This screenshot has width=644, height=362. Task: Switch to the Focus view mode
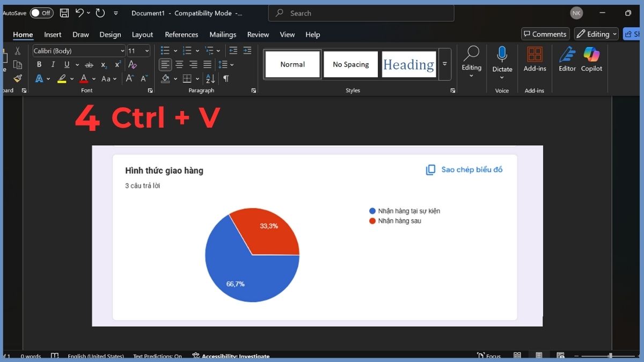(488, 355)
